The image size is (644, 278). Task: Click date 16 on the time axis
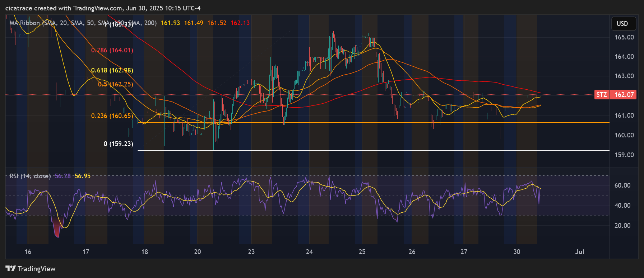[28, 252]
